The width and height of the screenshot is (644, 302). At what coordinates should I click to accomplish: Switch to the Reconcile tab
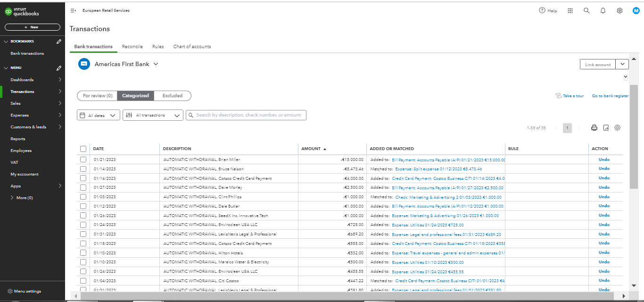click(132, 47)
